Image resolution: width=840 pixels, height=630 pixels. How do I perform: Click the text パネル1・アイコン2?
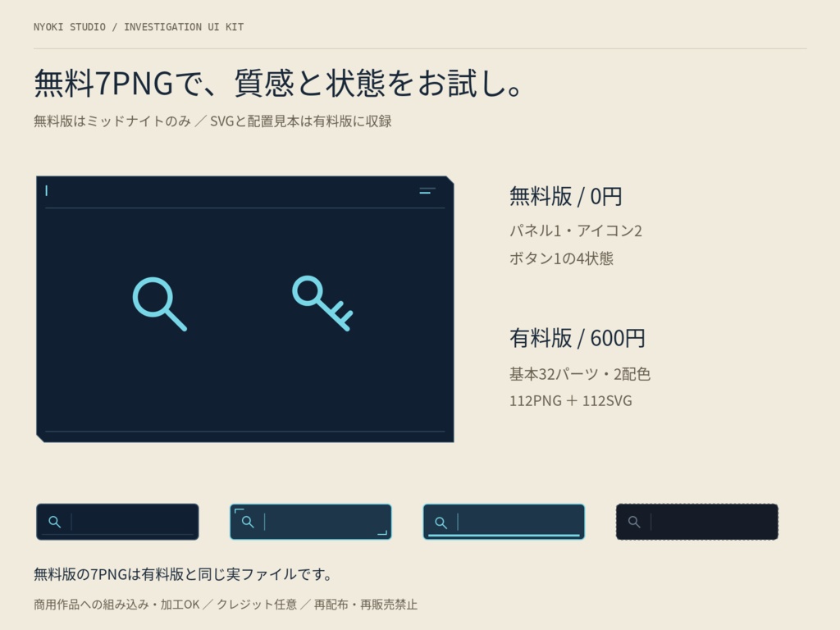coord(575,231)
